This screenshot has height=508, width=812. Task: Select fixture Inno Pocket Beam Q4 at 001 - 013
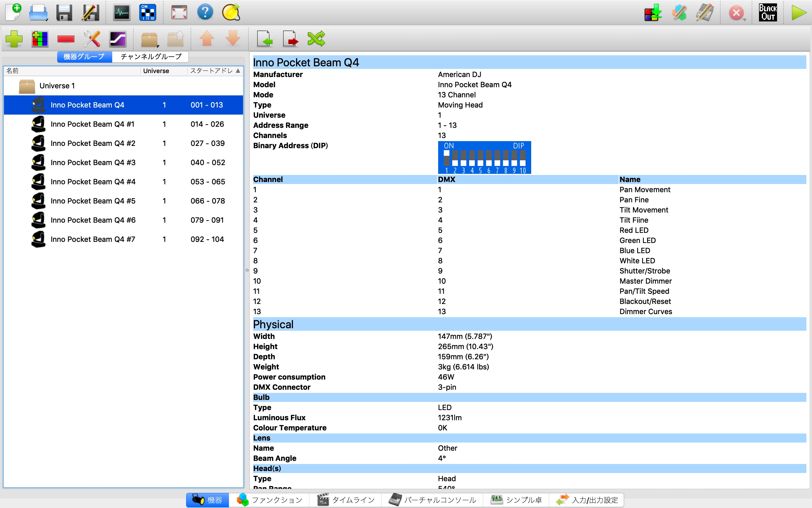pyautogui.click(x=123, y=105)
